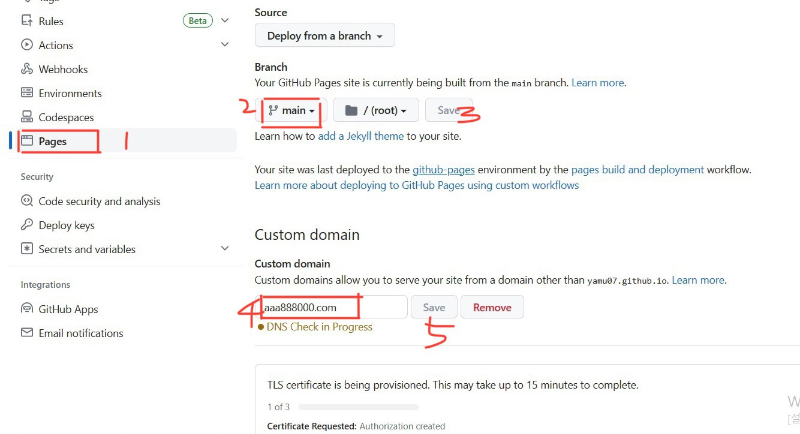Screen dimensions: 800x434
Task: Click the Deploy keys key icon
Action: click(27, 224)
